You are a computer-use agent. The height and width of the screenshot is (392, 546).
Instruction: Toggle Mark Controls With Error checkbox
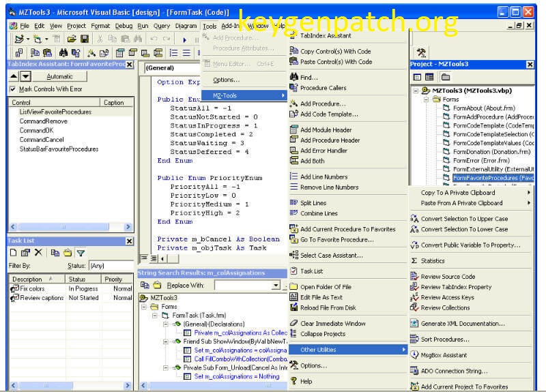coord(13,89)
